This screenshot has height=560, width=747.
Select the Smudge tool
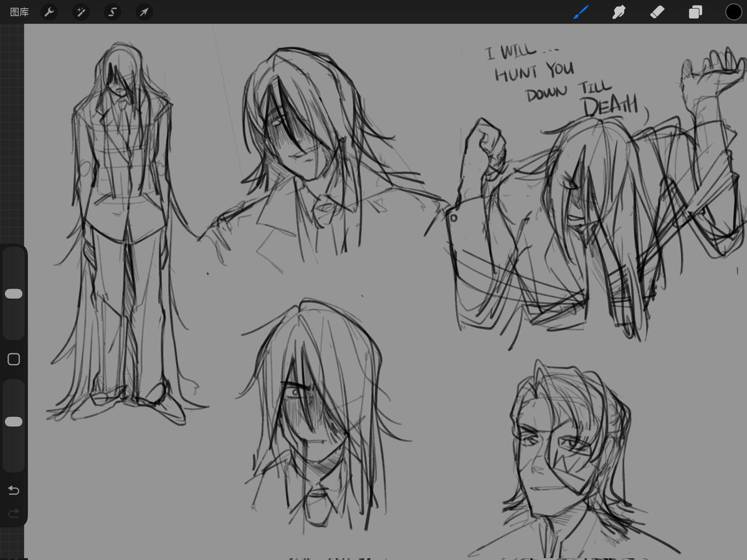point(619,12)
